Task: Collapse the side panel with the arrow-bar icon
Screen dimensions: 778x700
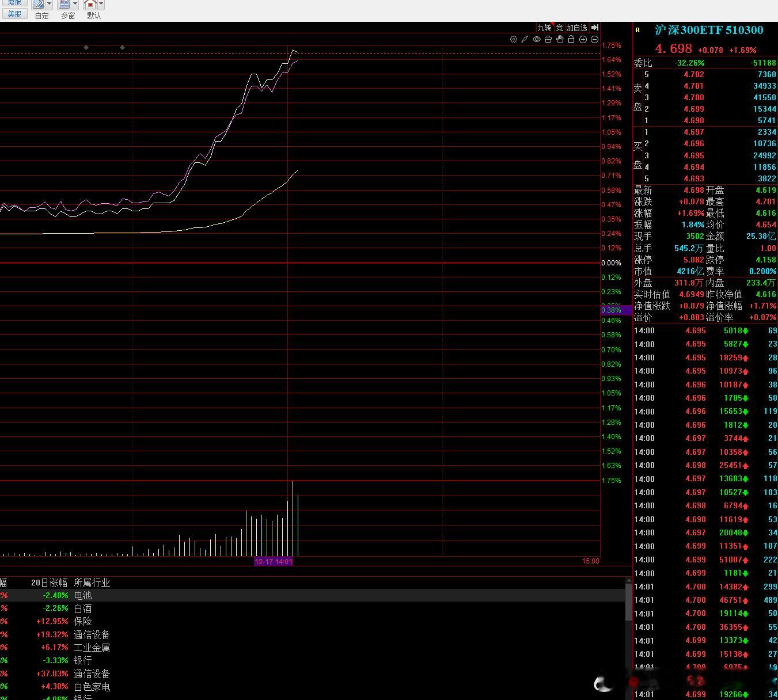Action: pyautogui.click(x=595, y=28)
